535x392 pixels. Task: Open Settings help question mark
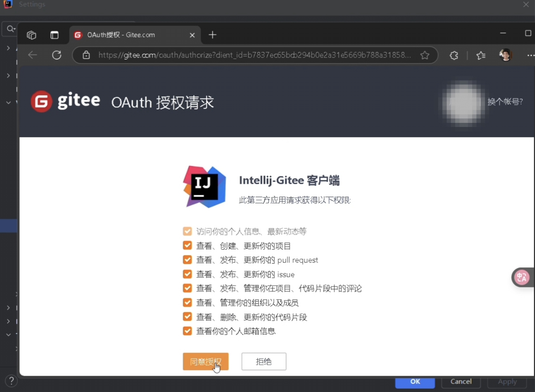coord(12,381)
